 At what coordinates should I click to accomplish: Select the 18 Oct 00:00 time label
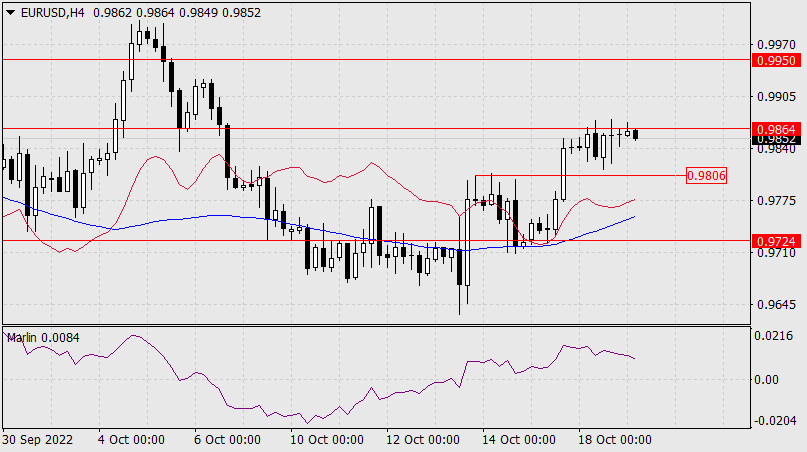tap(617, 440)
